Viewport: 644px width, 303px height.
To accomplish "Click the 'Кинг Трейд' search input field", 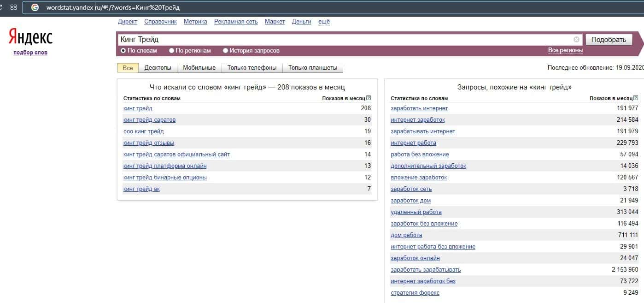I will [341, 40].
